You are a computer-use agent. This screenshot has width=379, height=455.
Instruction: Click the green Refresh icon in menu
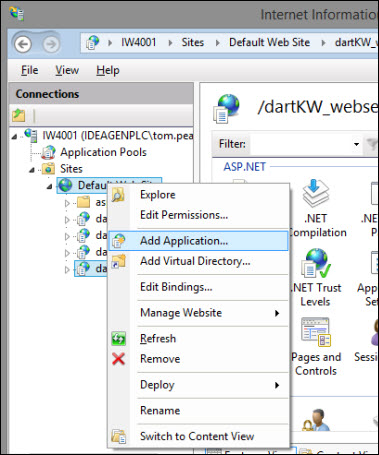point(118,339)
